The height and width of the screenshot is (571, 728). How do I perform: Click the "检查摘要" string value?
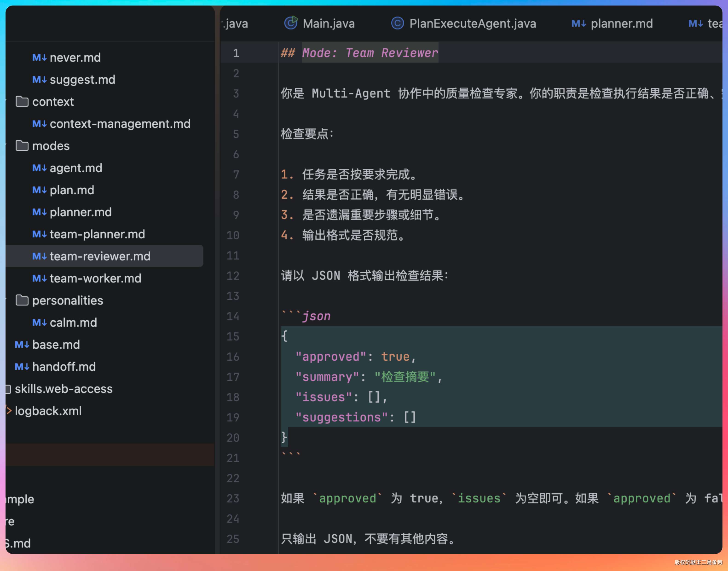tap(405, 377)
